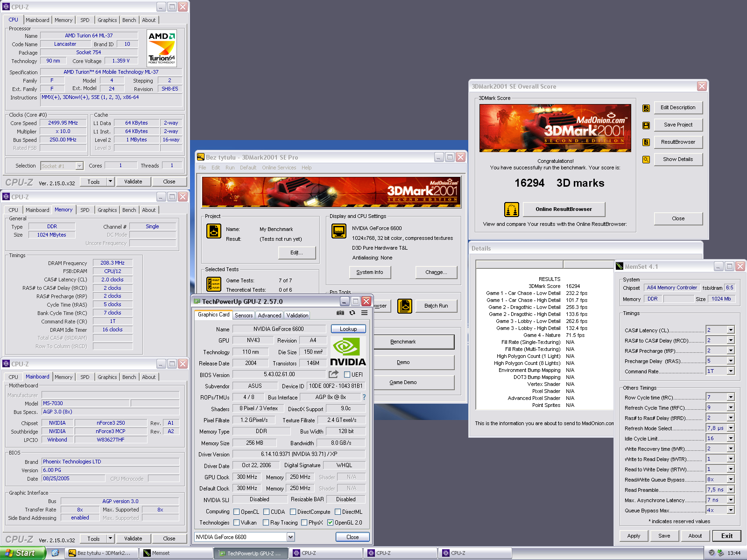Click the GPU-Z screenshot camera icon
747x560 pixels.
pos(340,313)
